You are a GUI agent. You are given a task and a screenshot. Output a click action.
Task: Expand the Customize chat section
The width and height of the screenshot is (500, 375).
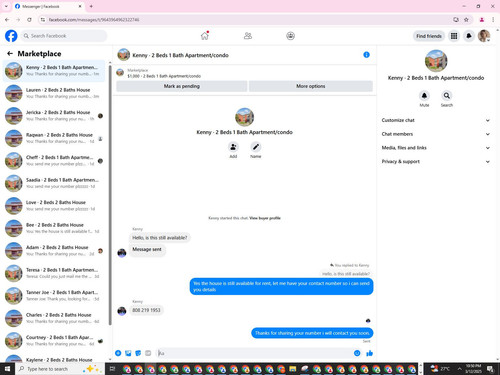click(436, 120)
